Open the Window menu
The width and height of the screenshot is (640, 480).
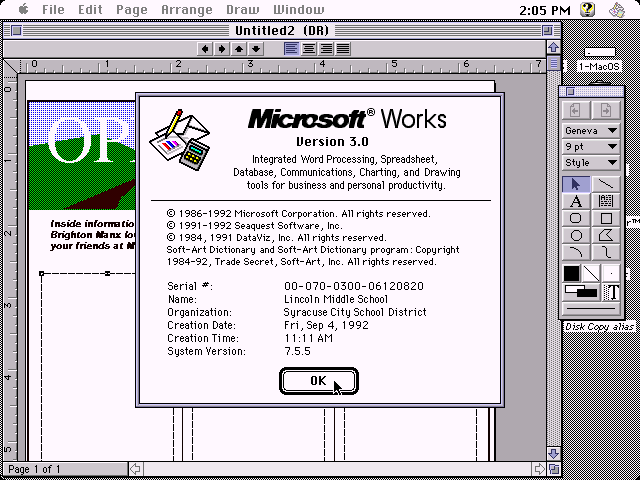coord(299,9)
